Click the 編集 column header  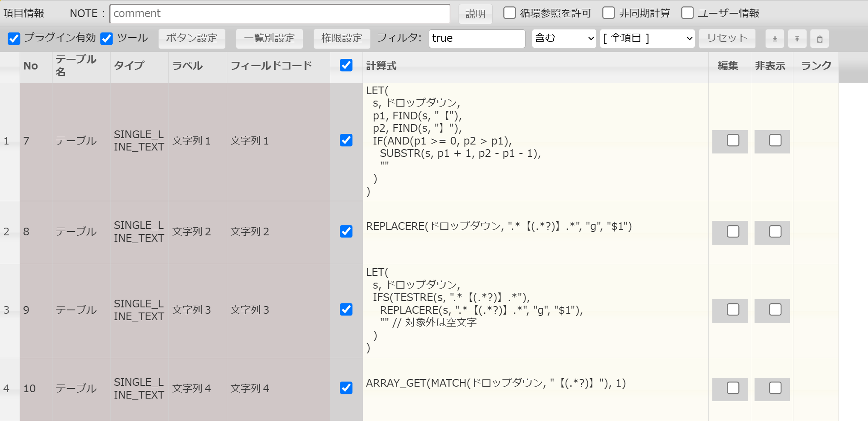[729, 67]
